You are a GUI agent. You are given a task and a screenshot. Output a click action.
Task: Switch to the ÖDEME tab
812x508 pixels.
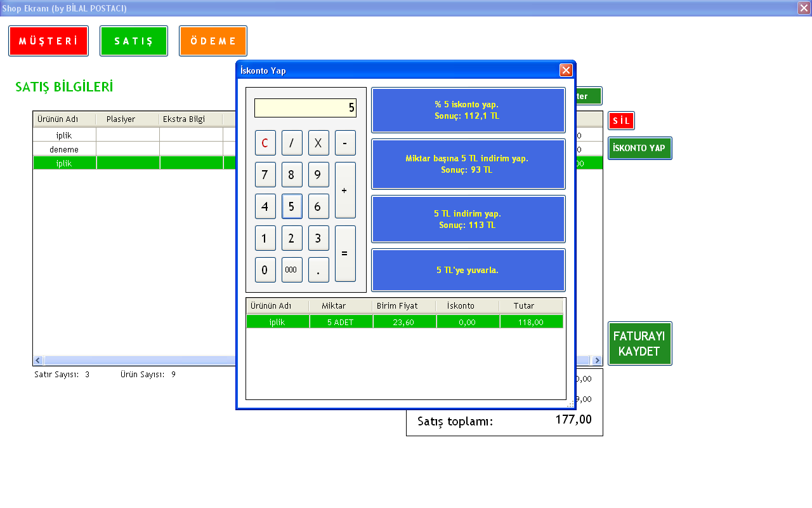[213, 41]
